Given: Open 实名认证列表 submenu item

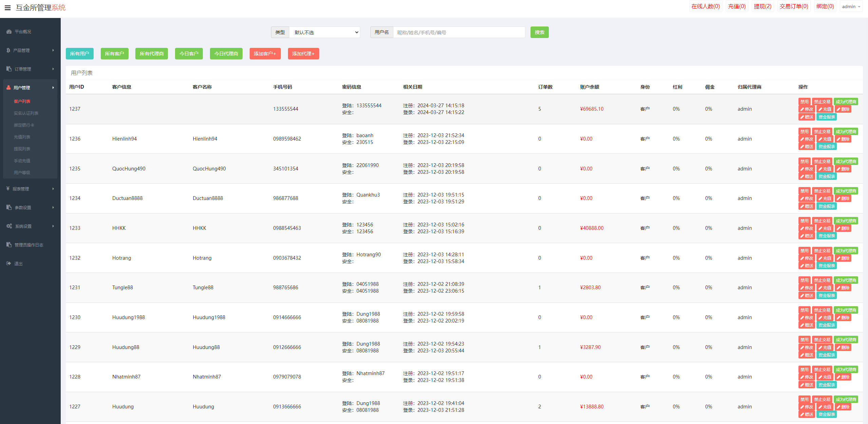Looking at the screenshot, I should click(x=26, y=113).
